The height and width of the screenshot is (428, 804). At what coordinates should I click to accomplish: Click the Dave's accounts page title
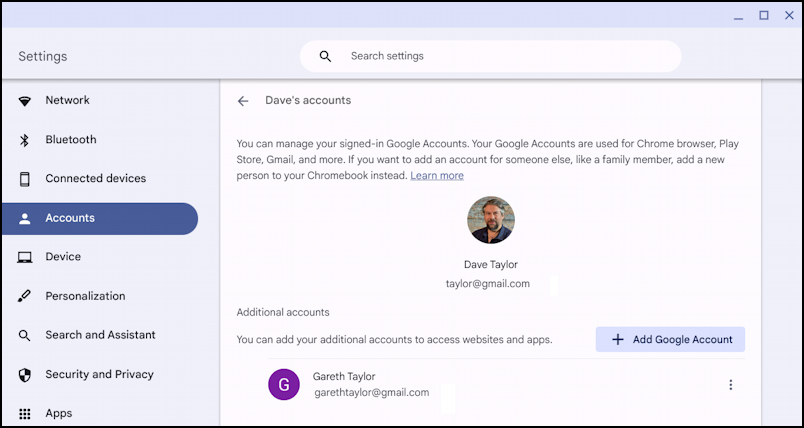click(308, 100)
